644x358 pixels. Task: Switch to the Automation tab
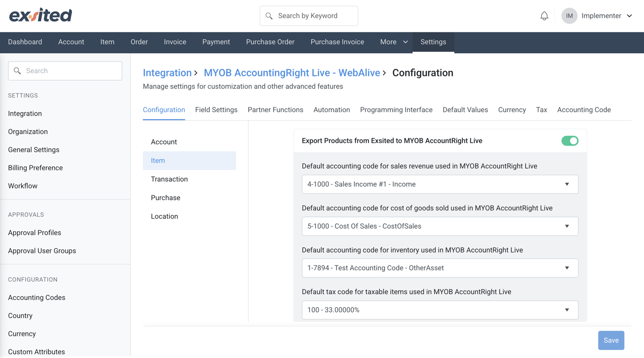click(331, 110)
